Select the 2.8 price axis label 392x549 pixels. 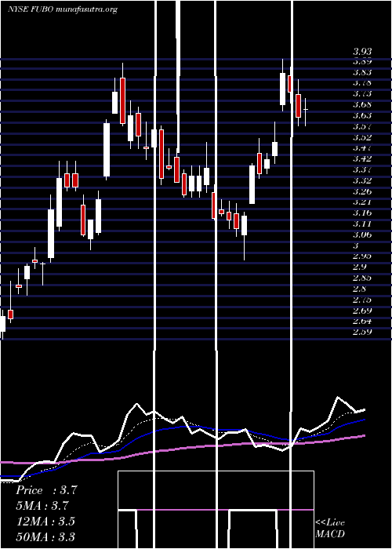359,289
